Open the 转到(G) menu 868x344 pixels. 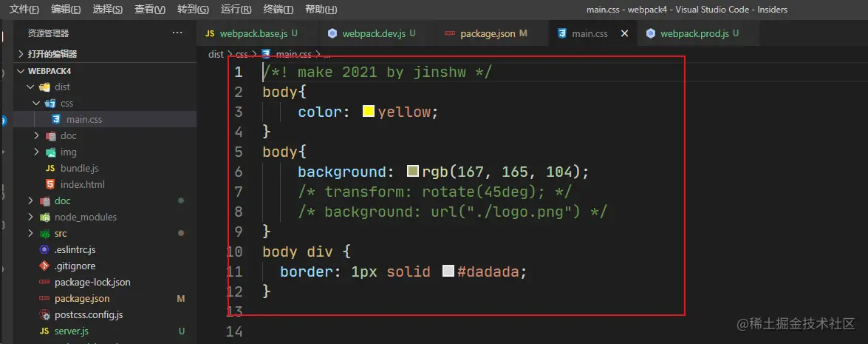(x=194, y=10)
